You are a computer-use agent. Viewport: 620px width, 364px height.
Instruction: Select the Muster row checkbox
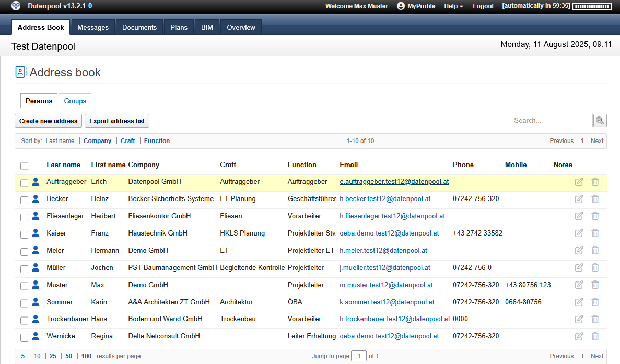click(x=25, y=286)
